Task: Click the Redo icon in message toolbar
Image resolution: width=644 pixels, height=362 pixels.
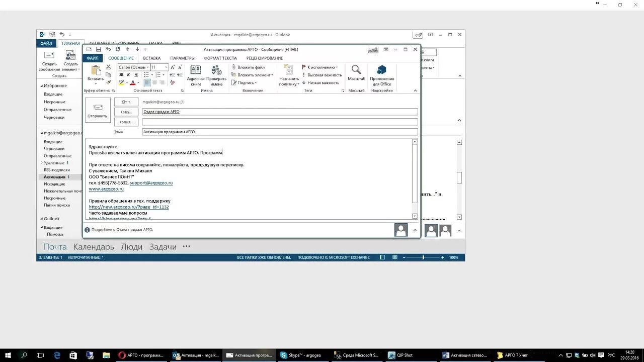Action: [118, 49]
